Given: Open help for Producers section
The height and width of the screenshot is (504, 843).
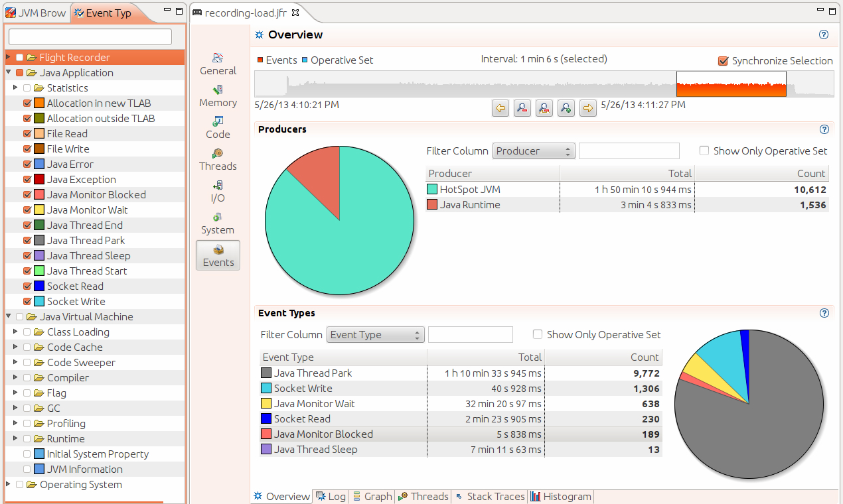Looking at the screenshot, I should point(824,130).
